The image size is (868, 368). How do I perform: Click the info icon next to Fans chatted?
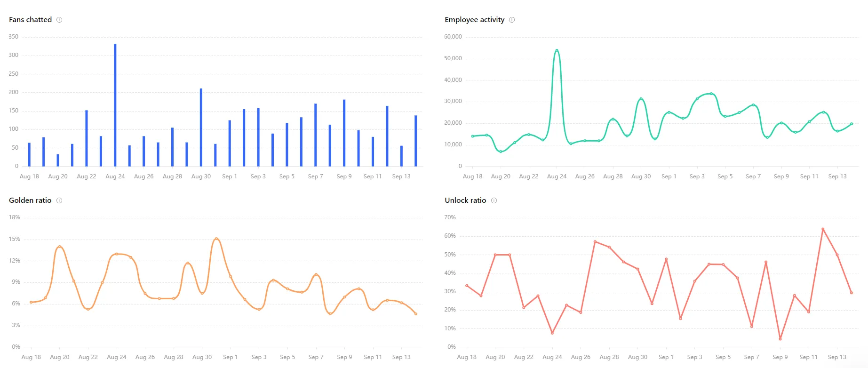[59, 20]
